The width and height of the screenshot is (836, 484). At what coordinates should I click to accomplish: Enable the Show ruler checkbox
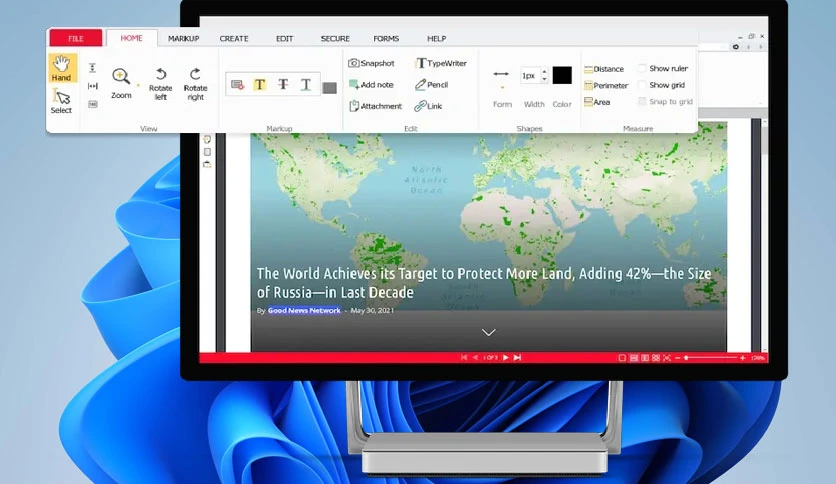[x=642, y=68]
